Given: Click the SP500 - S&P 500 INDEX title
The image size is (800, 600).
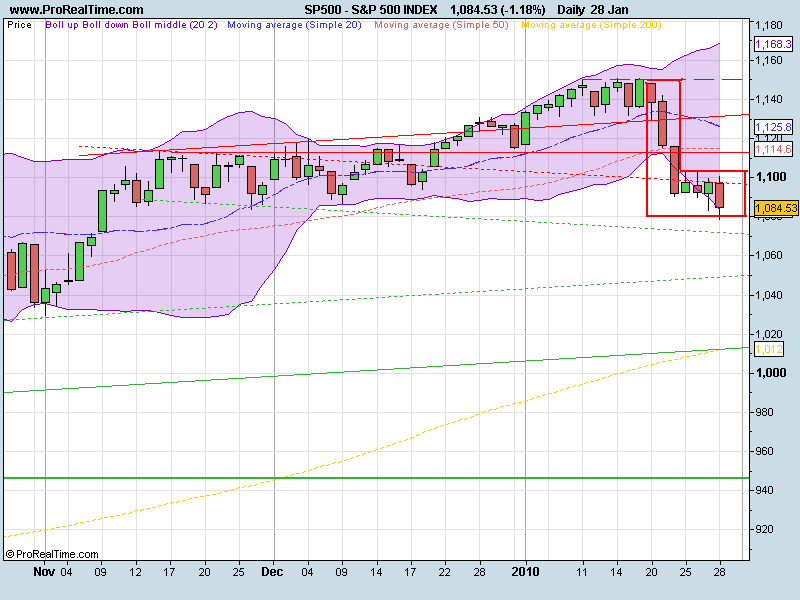Looking at the screenshot, I should point(371,9).
